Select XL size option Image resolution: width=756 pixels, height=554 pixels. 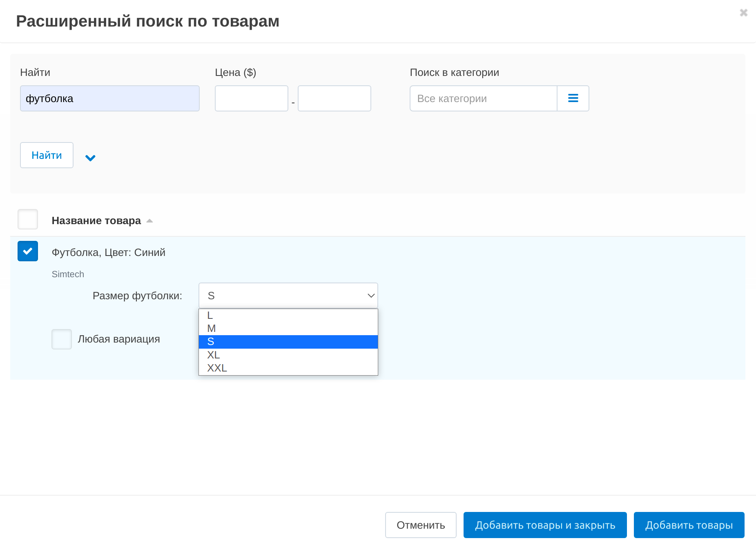288,355
